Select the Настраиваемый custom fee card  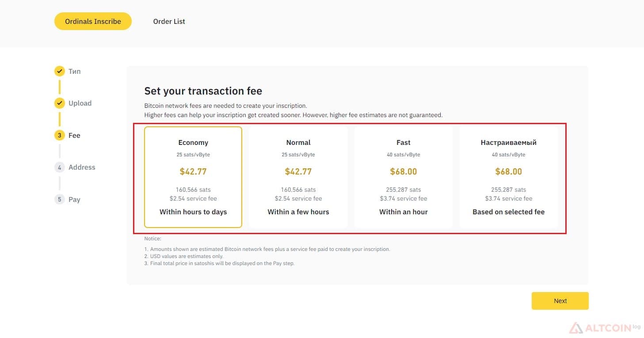click(x=509, y=177)
